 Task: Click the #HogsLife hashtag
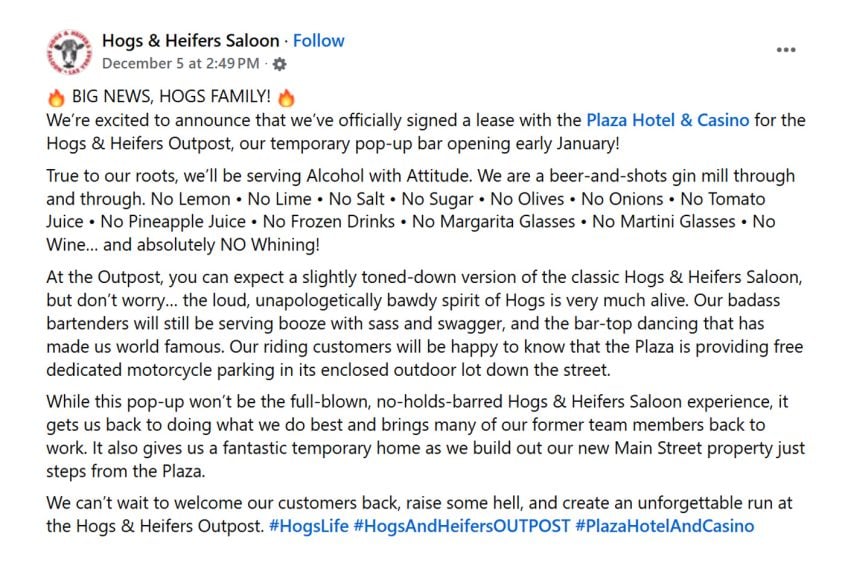coord(308,525)
